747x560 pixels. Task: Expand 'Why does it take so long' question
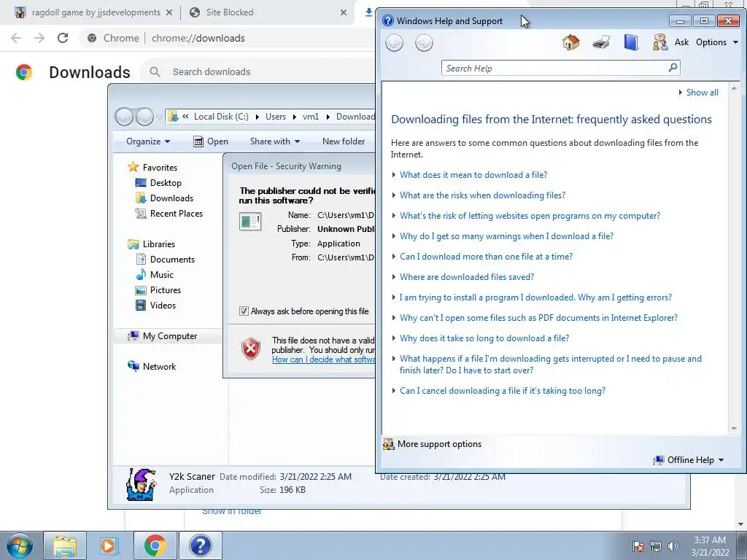[x=484, y=338]
